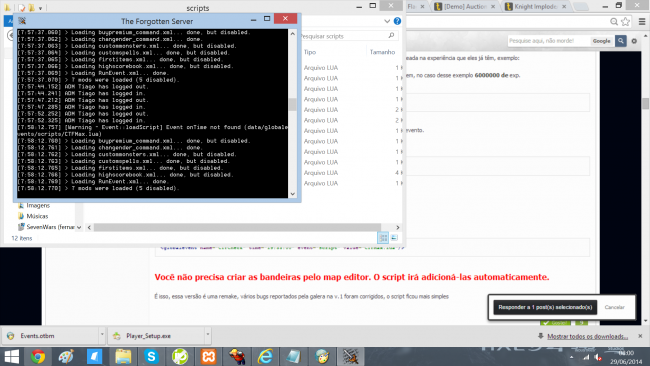Click the taskbar clock showing 29/06/2014
The image size is (650, 366).
point(626,357)
